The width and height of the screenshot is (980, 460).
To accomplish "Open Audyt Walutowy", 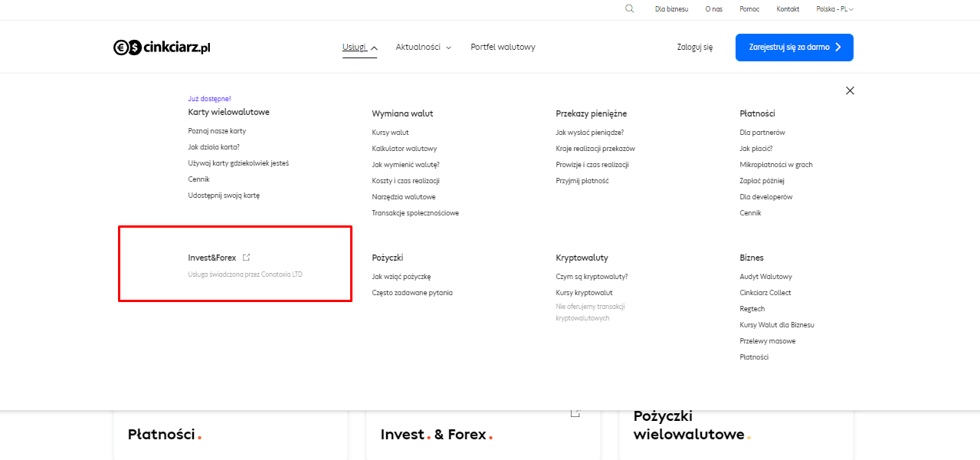I will point(766,277).
